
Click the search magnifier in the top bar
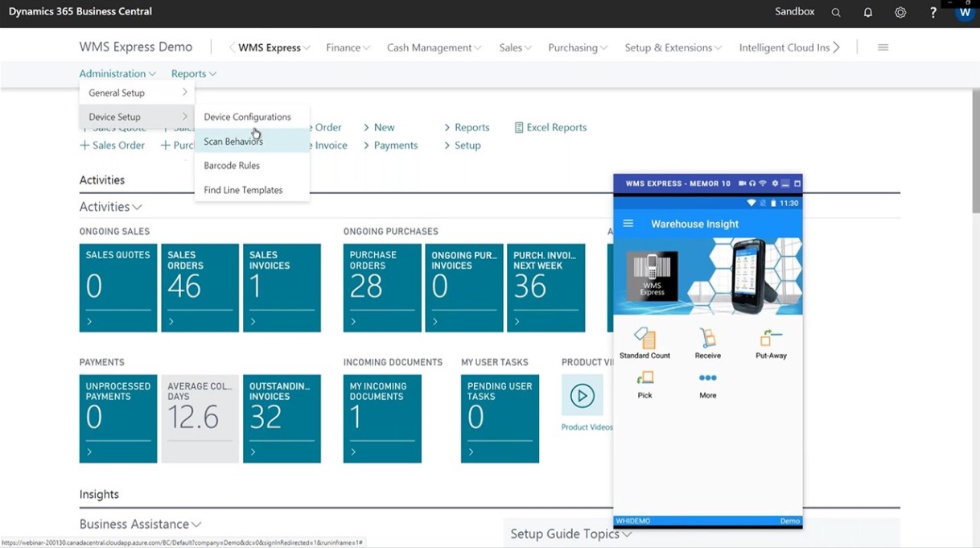[835, 12]
